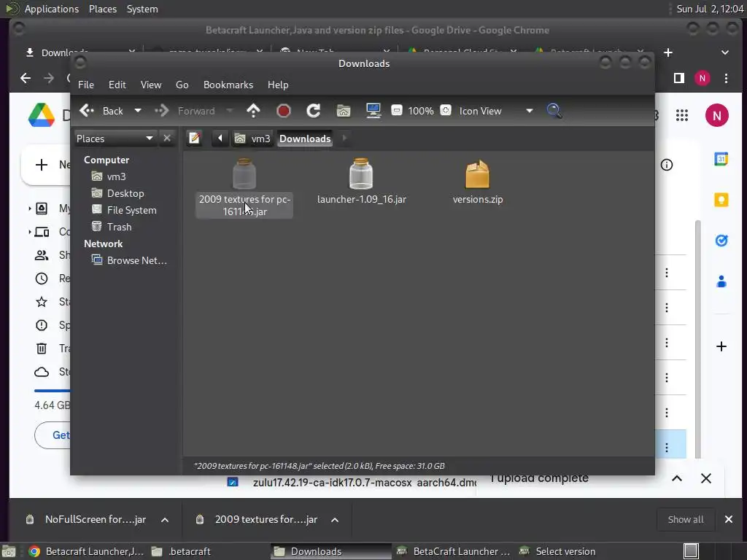Collapse the upload complete panel chevron
The height and width of the screenshot is (560, 747).
[676, 478]
